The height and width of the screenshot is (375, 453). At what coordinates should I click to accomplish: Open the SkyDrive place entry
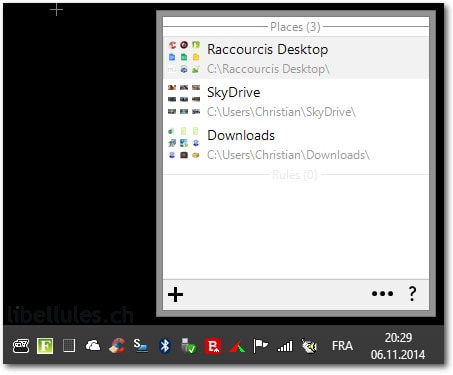pos(296,101)
